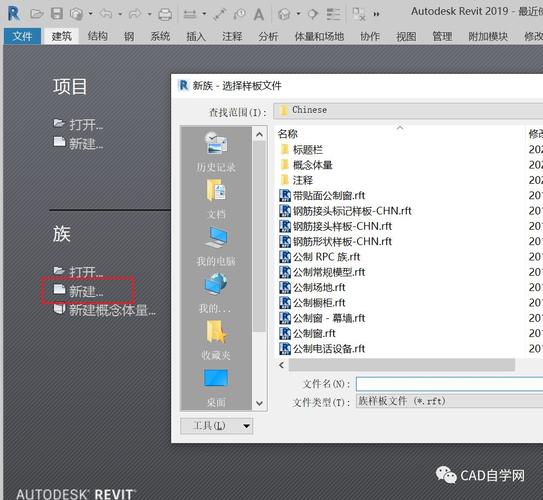Click the 标题栏 folder icon

click(x=284, y=149)
